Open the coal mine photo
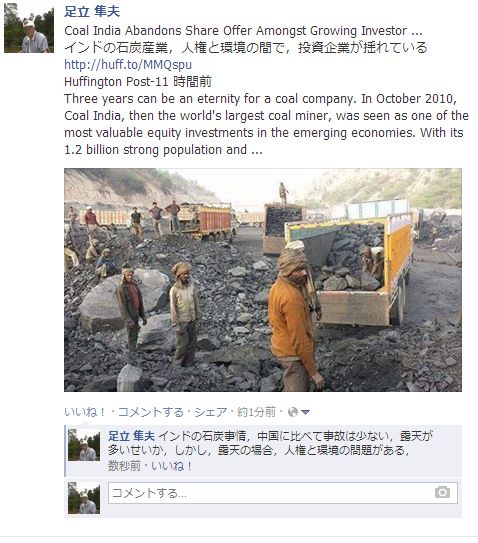The height and width of the screenshot is (543, 478). click(x=263, y=280)
